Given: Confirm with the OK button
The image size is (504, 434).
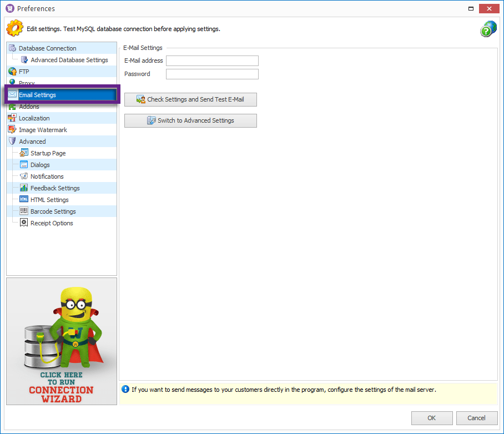Looking at the screenshot, I should click(x=432, y=418).
